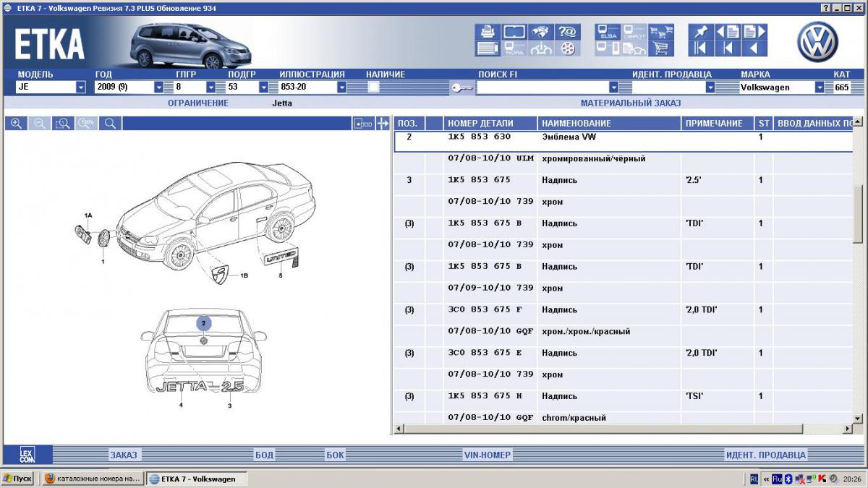Click the Windows Пуск start button
Image resolution: width=868 pixels, height=488 pixels.
click(x=17, y=479)
